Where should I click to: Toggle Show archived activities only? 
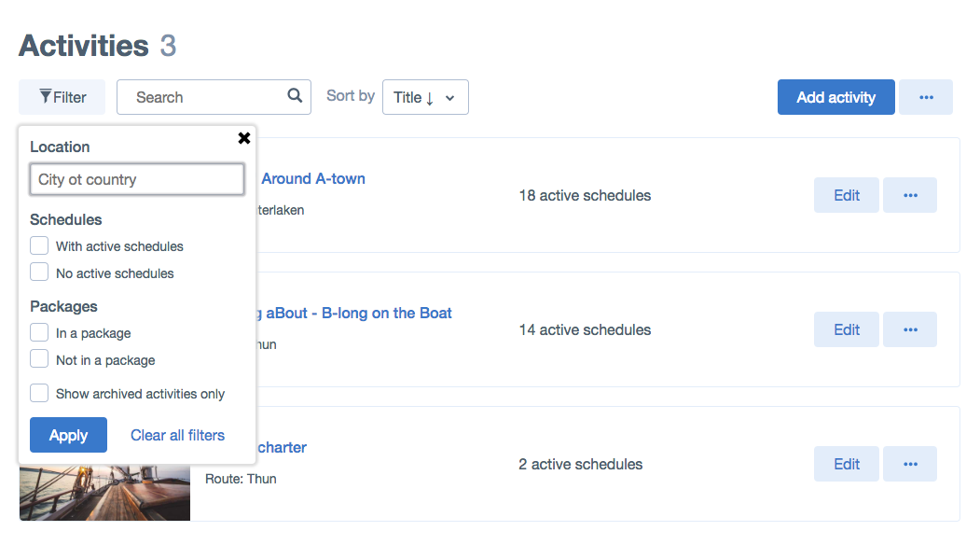click(x=39, y=393)
